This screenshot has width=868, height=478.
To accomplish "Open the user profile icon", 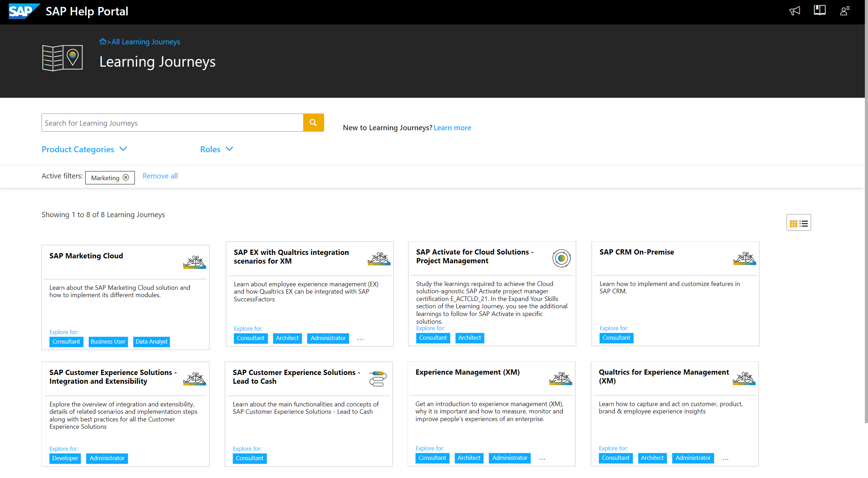I will pos(845,11).
